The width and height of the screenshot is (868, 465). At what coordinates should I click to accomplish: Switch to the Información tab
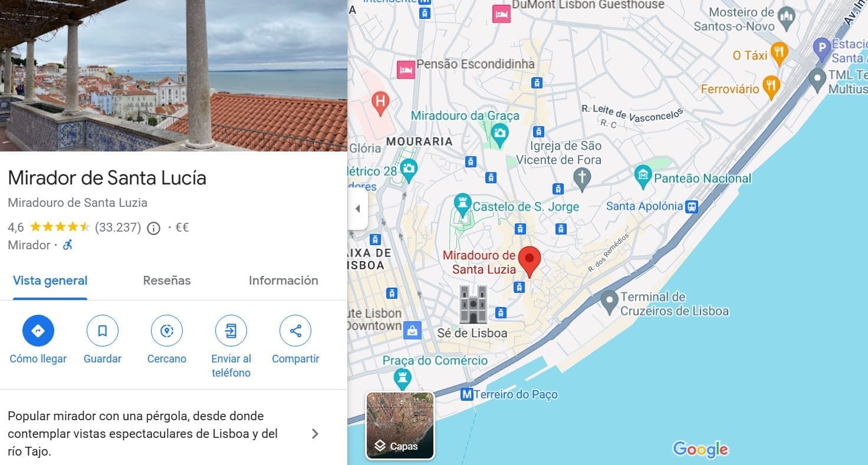coord(284,281)
